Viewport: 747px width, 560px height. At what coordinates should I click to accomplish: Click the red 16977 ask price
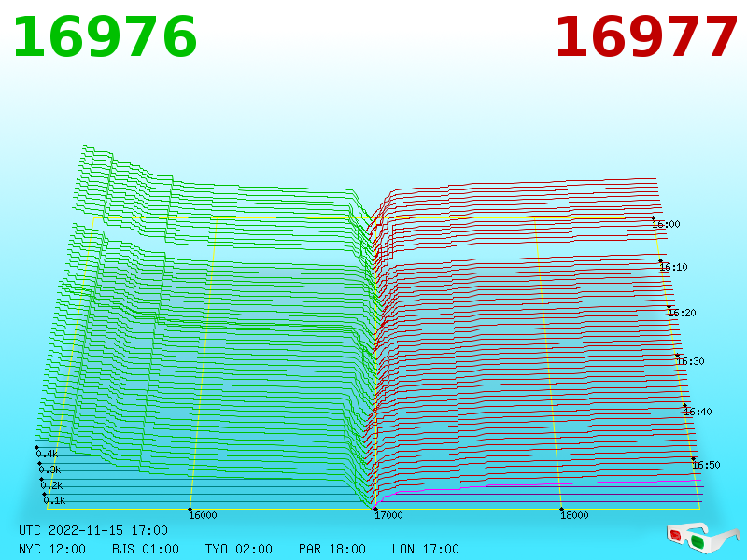click(x=646, y=37)
